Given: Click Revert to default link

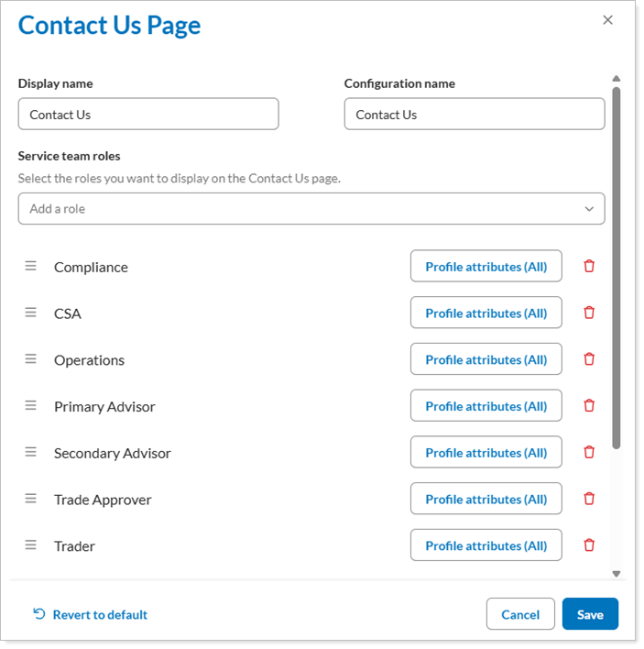Looking at the screenshot, I should (x=90, y=614).
